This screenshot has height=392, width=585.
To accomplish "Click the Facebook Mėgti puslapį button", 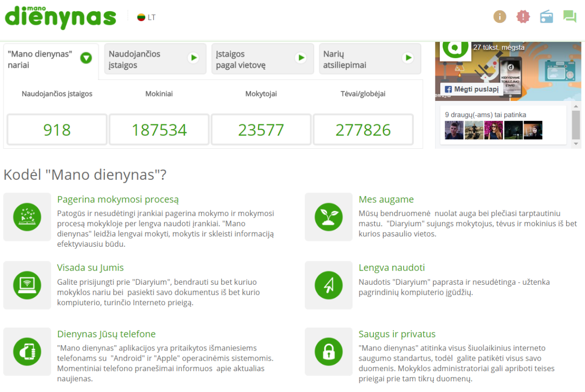I will pos(471,89).
